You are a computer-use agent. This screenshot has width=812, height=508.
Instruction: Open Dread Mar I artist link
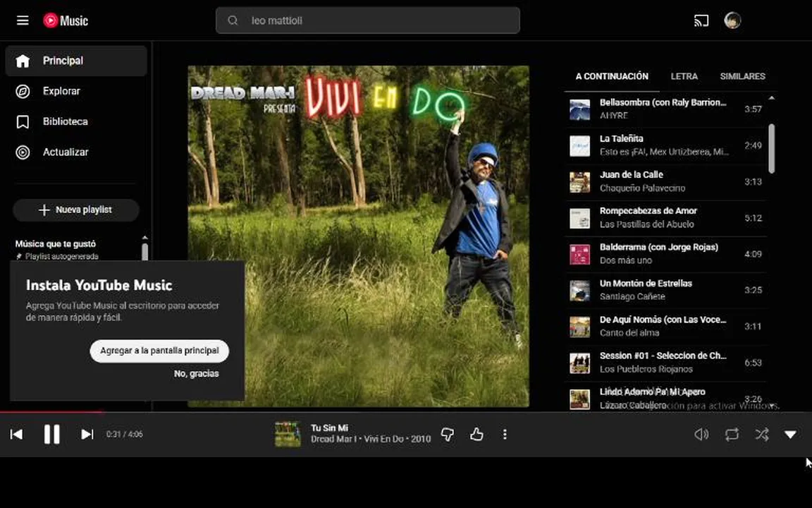334,440
